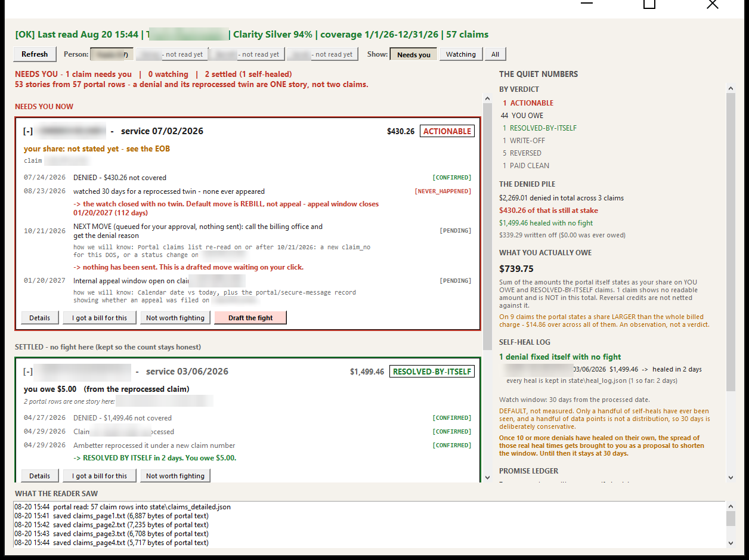Screen dimensions: 749x560
Task: Click 'I got a bill for this' on actionable claim
Action: 100,318
